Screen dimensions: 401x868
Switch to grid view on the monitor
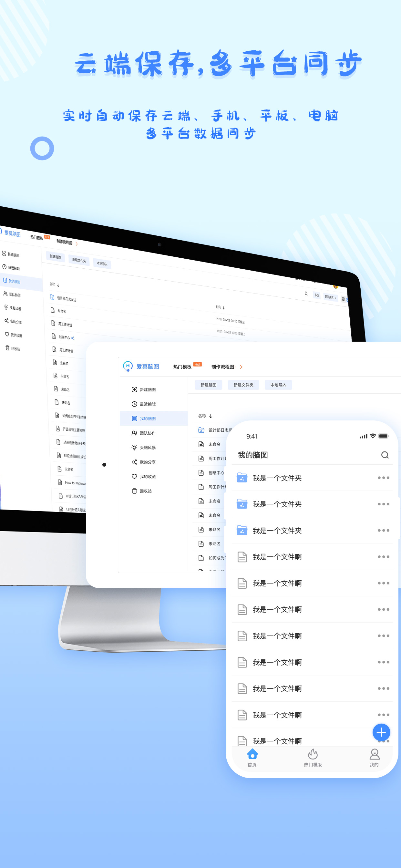coord(343,299)
